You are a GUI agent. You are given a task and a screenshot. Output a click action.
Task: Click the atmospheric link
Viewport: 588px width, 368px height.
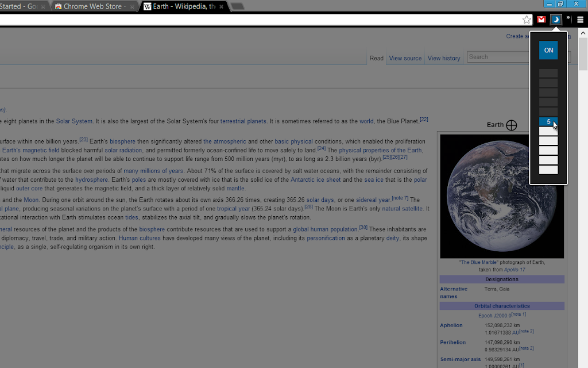click(225, 141)
